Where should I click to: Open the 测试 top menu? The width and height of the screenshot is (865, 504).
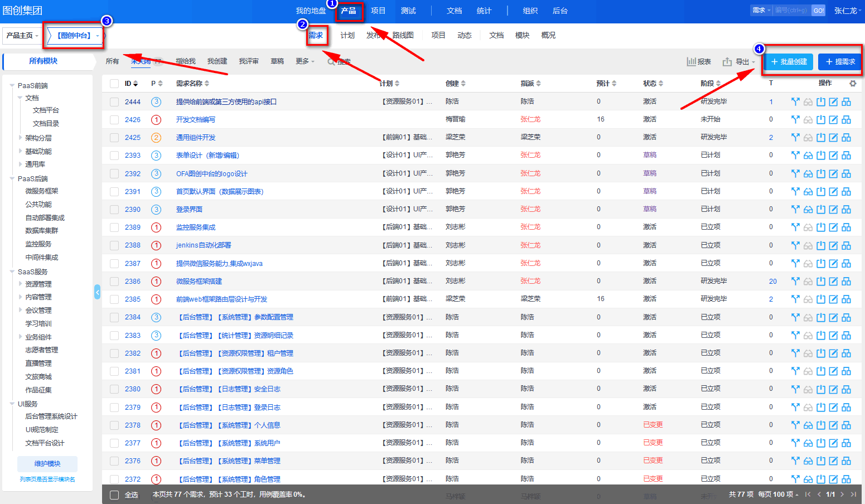tap(408, 11)
